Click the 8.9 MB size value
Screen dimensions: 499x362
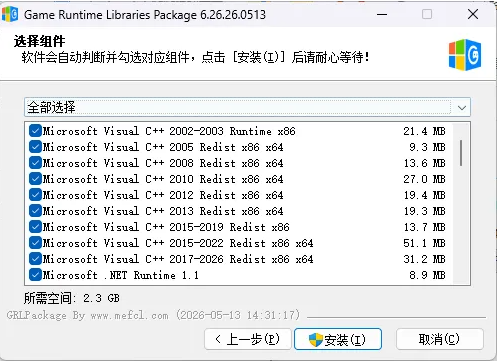(427, 275)
